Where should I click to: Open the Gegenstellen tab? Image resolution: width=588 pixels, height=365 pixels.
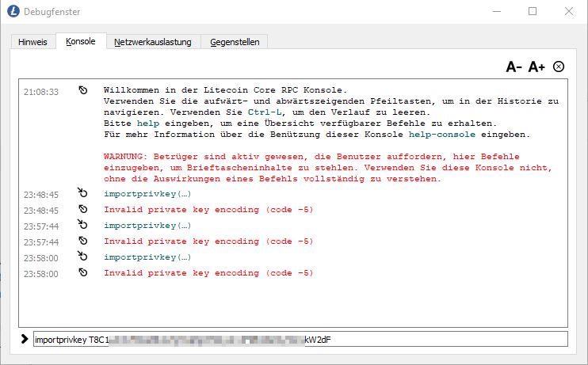(235, 42)
